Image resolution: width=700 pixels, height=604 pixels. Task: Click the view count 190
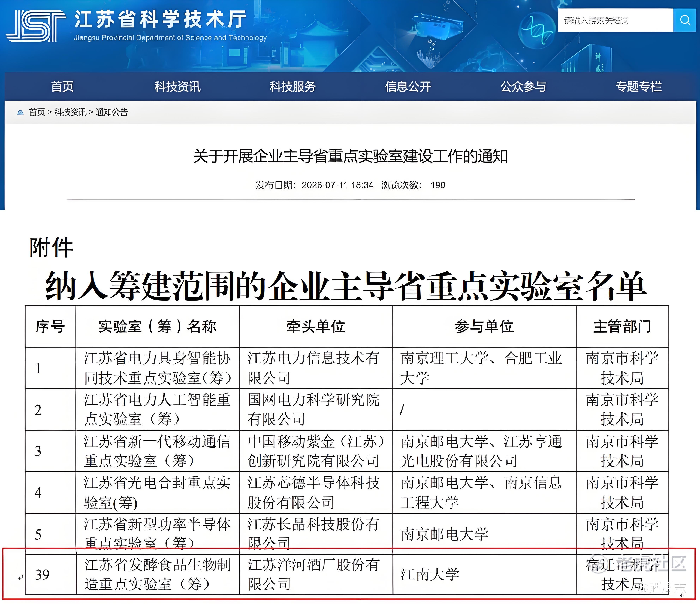[438, 185]
